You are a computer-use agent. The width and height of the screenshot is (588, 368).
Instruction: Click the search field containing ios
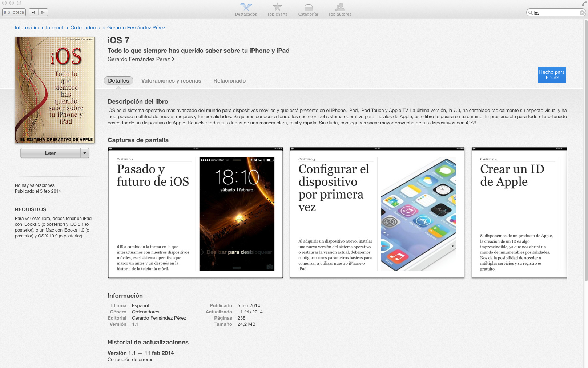pyautogui.click(x=556, y=13)
